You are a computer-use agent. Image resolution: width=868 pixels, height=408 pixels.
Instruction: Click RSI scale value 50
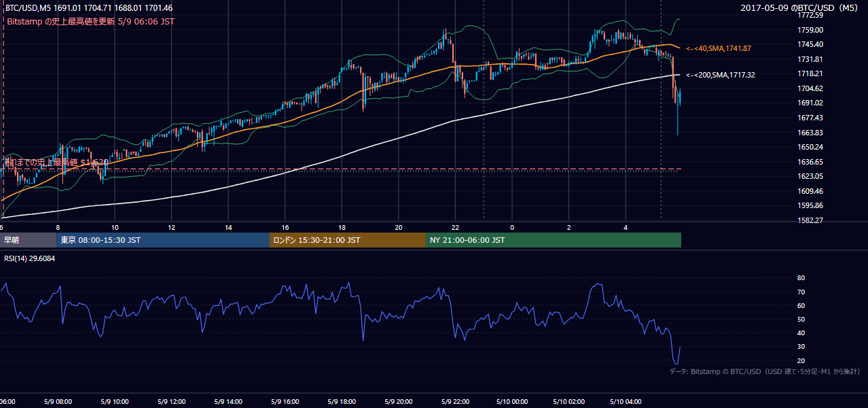(x=801, y=319)
